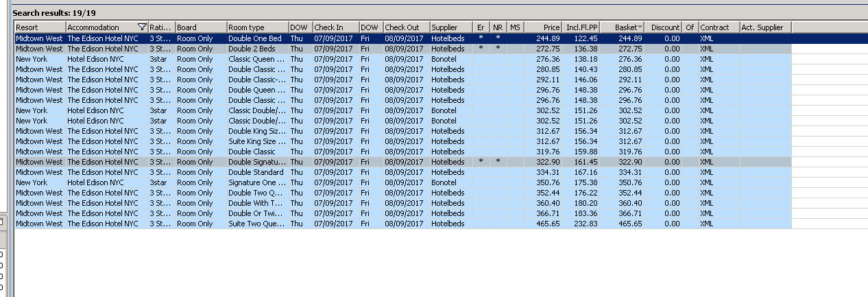Click the 183.36 Incl.Fl.PP value

[x=586, y=213]
